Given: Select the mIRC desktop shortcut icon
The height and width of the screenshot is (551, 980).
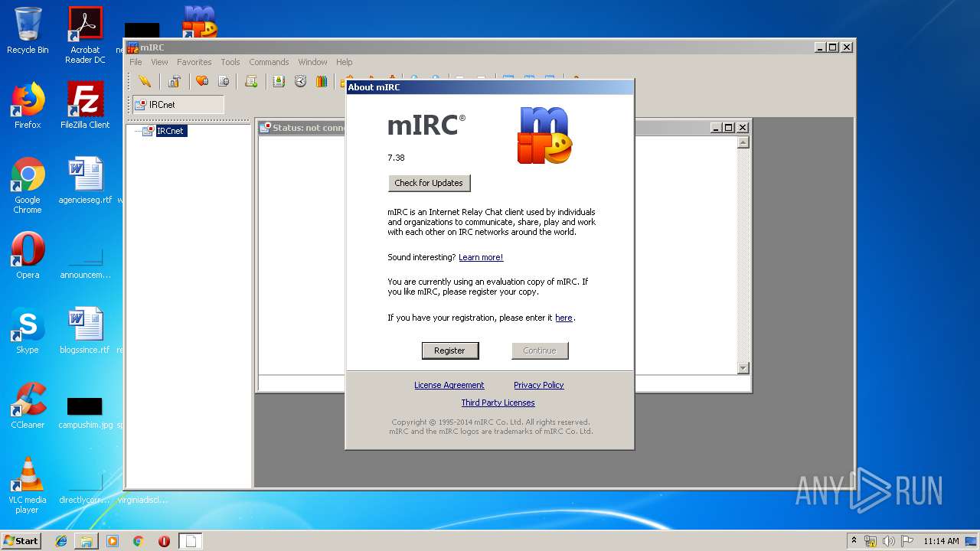Looking at the screenshot, I should pyautogui.click(x=200, y=21).
